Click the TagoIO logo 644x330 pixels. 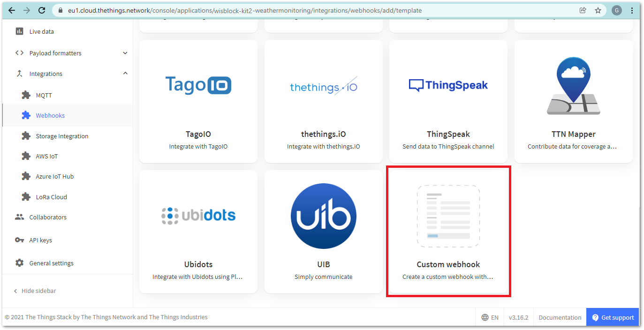click(198, 85)
